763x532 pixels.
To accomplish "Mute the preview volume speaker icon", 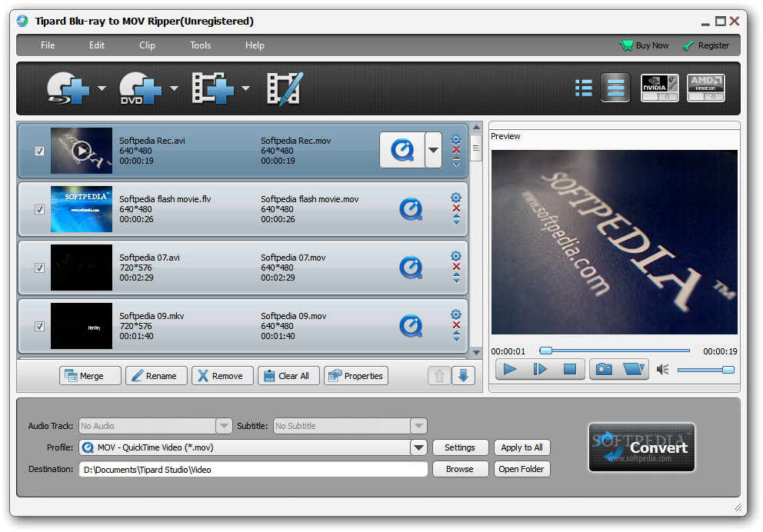I will click(x=662, y=370).
